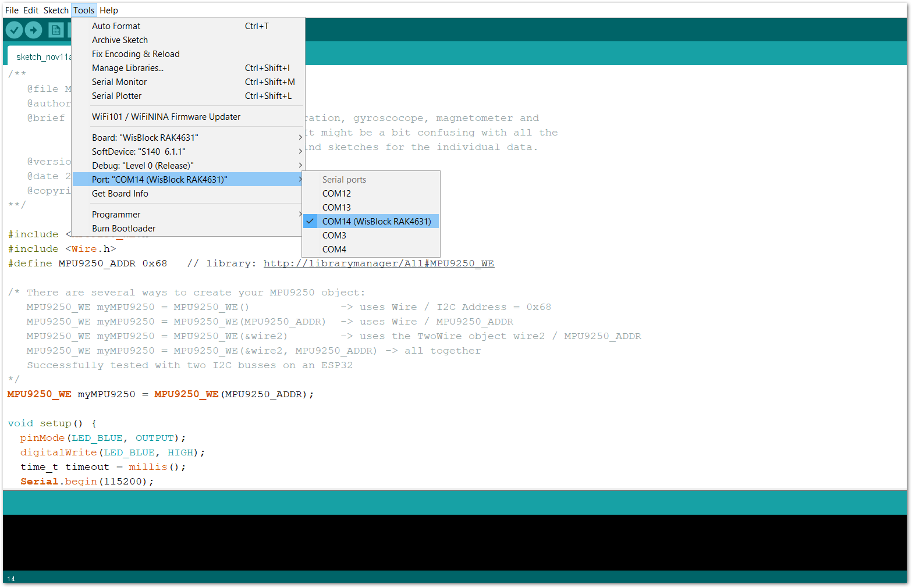This screenshot has height=588, width=912.
Task: Select serial port COM3
Action: 371,236
